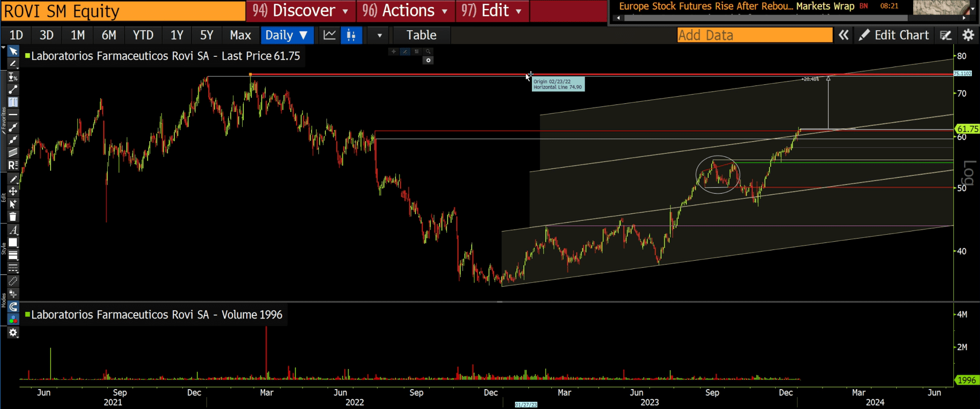Select the add-pointer selection tool
Image resolution: width=980 pixels, height=409 pixels.
[13, 204]
